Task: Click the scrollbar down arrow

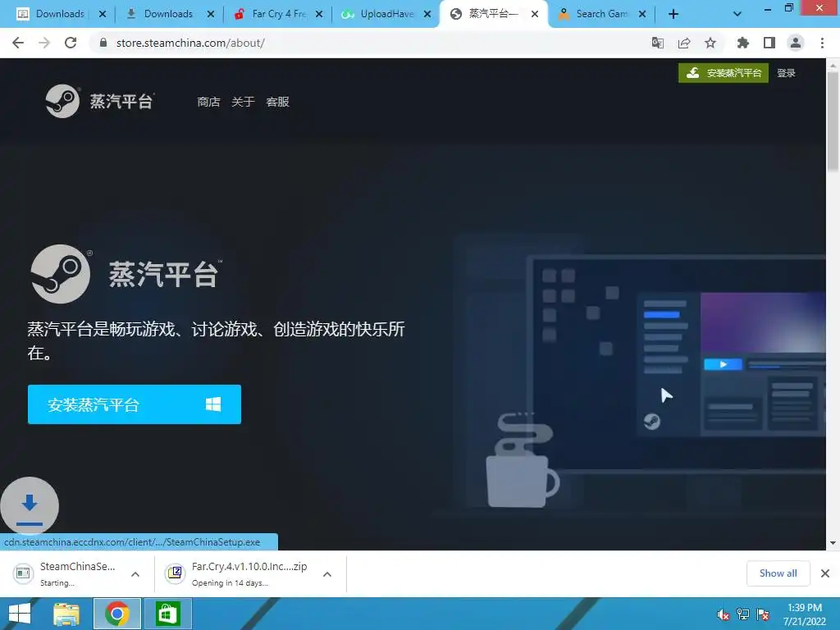Action: pos(833,543)
